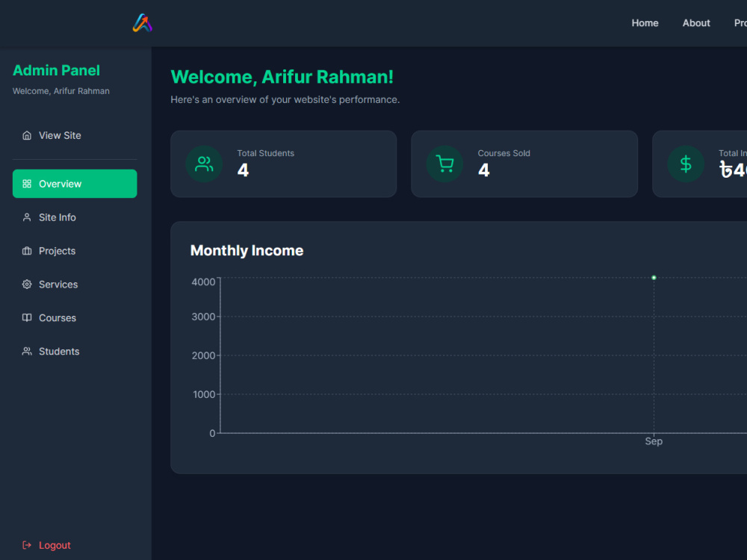
Task: Click the person icon beside Site Info
Action: coord(27,217)
